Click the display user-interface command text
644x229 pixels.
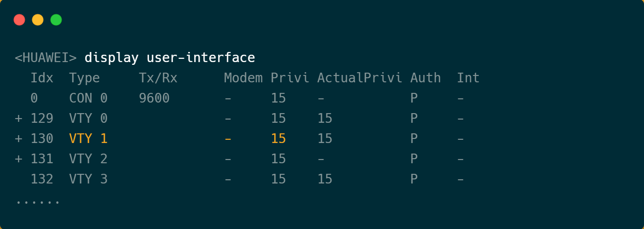coord(169,58)
